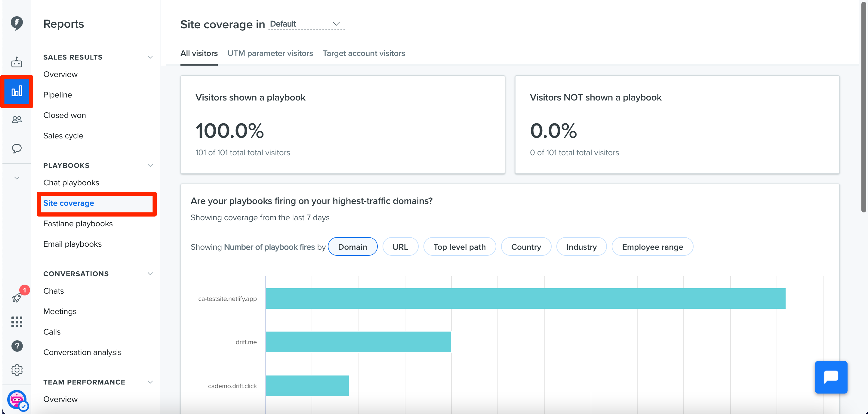The image size is (868, 414).
Task: Open the app directory grid icon
Action: 17,322
